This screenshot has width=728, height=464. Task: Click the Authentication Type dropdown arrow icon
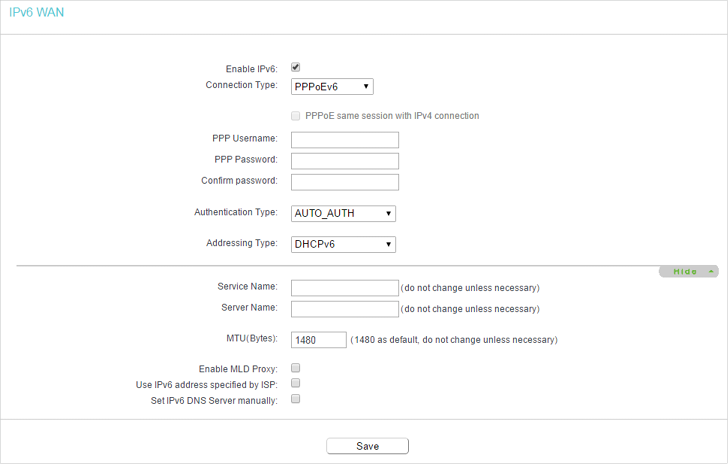click(x=388, y=214)
